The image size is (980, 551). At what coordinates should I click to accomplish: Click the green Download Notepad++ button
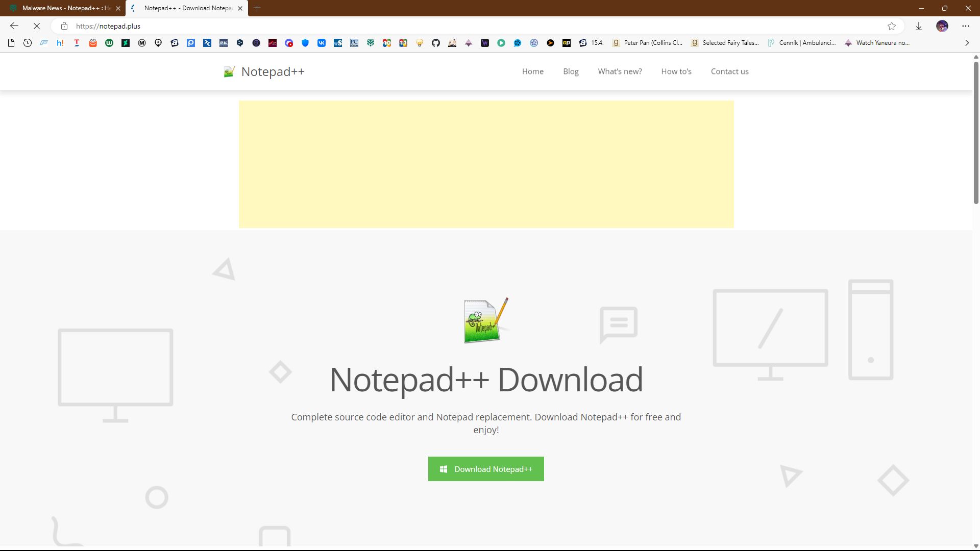click(486, 469)
